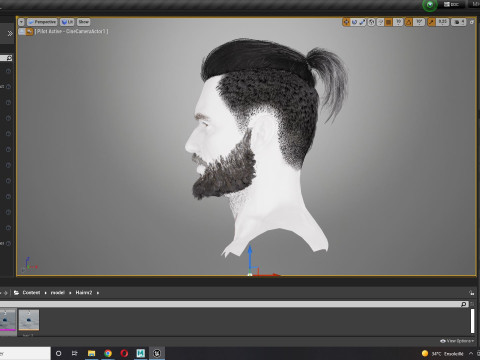480x360 pixels.
Task: Open Cortana circle on taskbar
Action: (x=58, y=353)
